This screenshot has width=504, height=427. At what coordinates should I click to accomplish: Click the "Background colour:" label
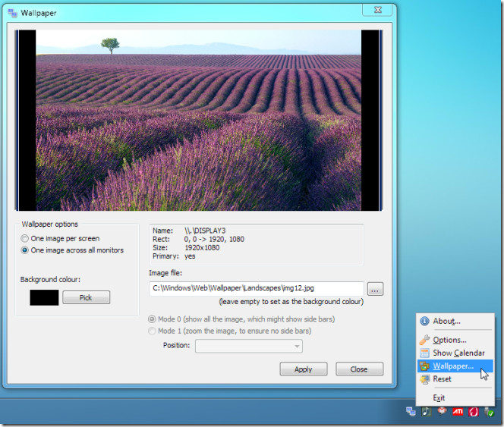coord(50,280)
